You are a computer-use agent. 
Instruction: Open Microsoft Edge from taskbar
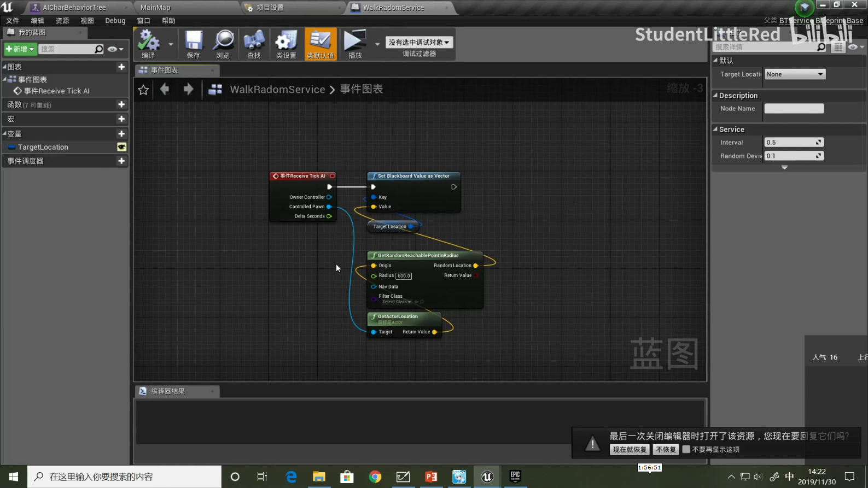coord(291,477)
